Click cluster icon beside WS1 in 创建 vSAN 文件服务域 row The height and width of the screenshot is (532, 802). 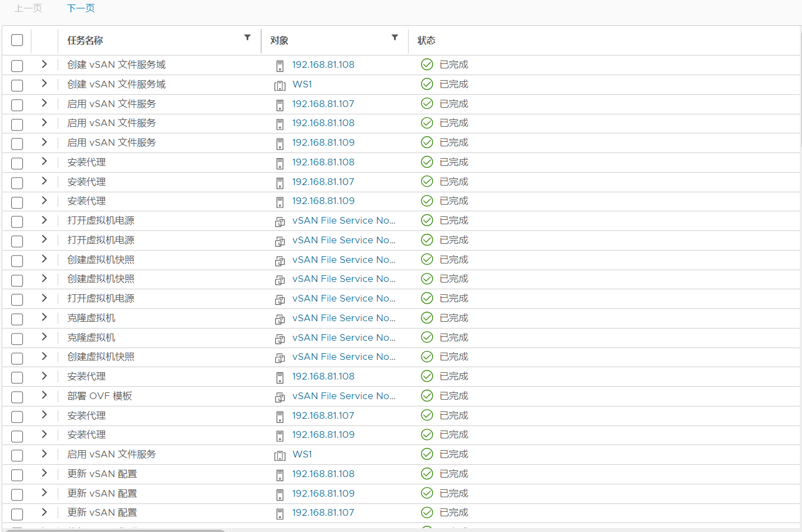coord(280,85)
